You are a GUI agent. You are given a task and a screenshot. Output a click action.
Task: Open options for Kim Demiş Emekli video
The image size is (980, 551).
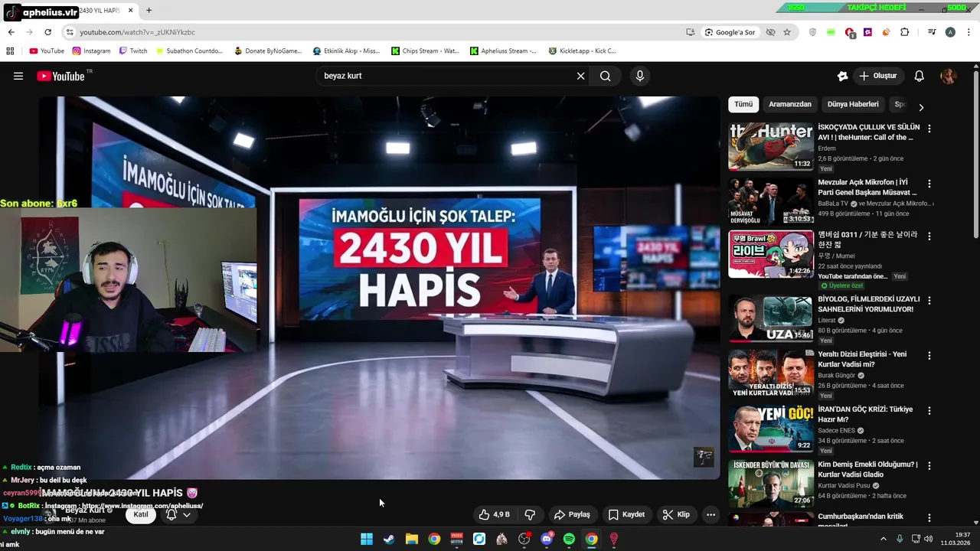point(929,466)
